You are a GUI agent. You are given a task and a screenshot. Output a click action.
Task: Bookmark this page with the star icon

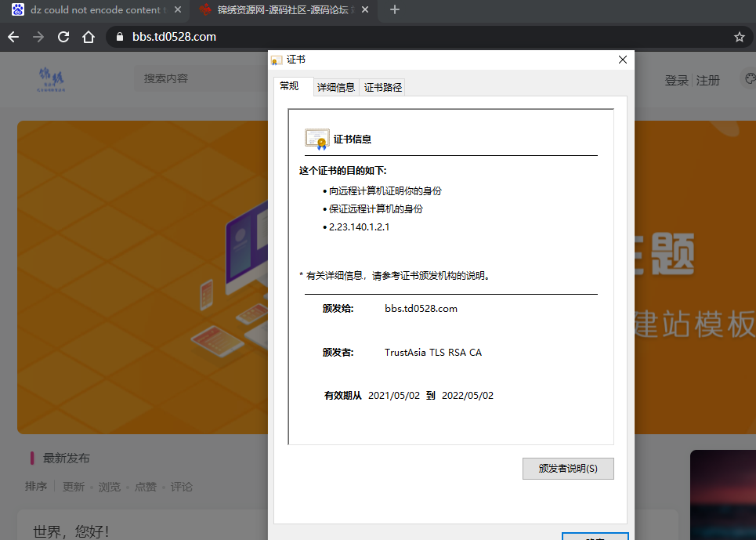point(739,37)
